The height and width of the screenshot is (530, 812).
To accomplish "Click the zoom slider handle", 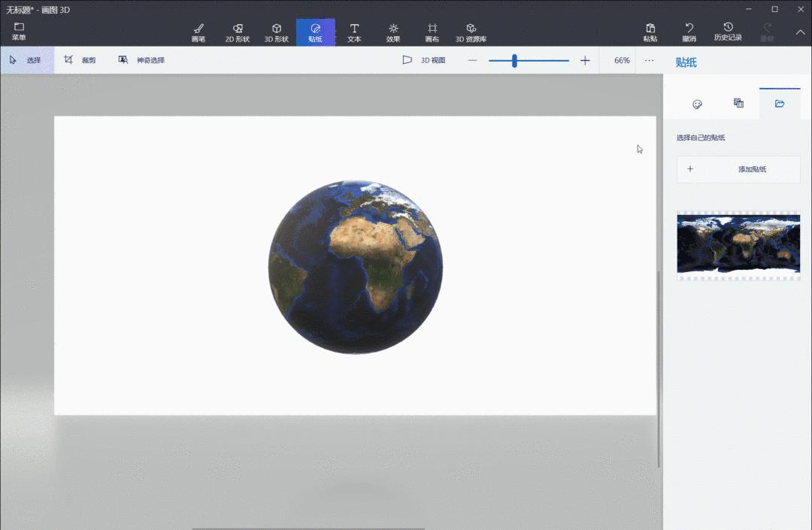I will pos(514,60).
